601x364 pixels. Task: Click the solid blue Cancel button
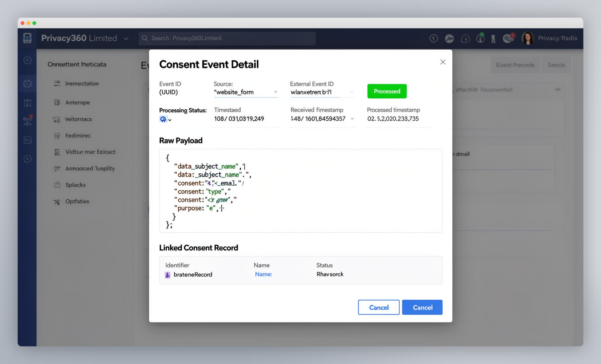tap(422, 307)
